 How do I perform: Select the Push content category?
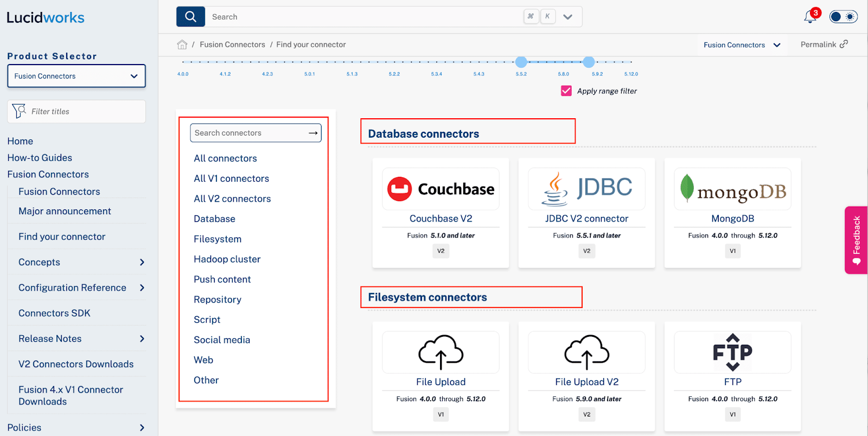pos(222,279)
